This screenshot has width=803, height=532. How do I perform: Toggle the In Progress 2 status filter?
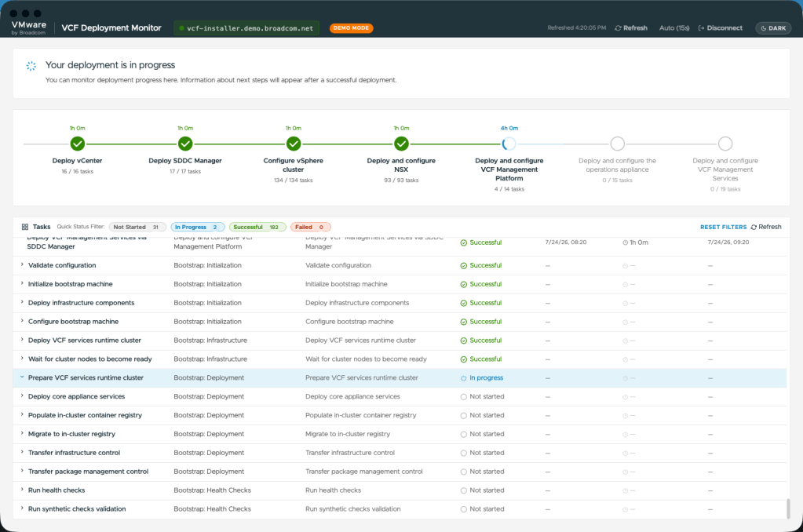[197, 227]
